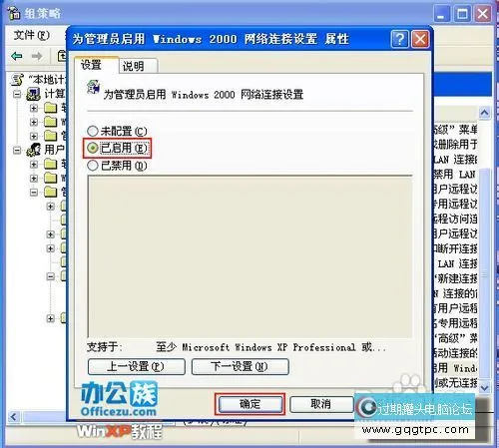Click the forward arrow in 组策略 toolbar
This screenshot has width=499, height=448.
37,56
